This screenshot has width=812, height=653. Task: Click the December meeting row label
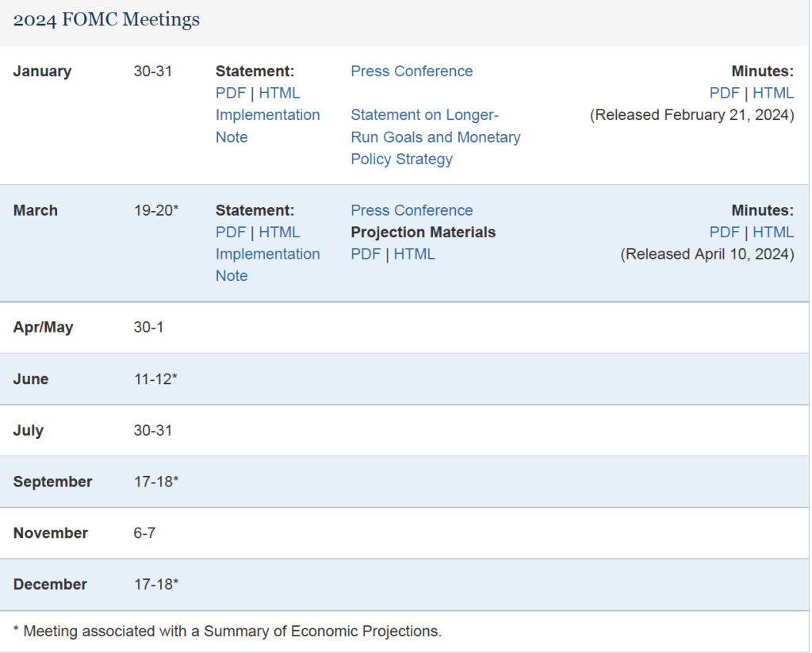click(x=50, y=584)
